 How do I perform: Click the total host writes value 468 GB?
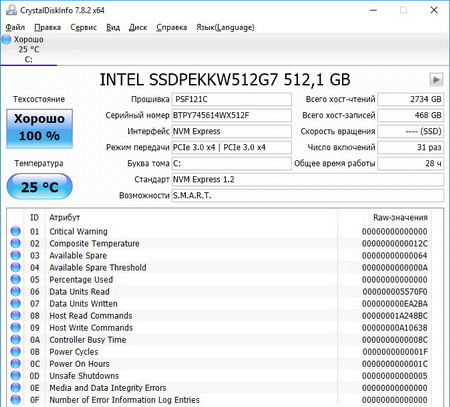pyautogui.click(x=410, y=115)
